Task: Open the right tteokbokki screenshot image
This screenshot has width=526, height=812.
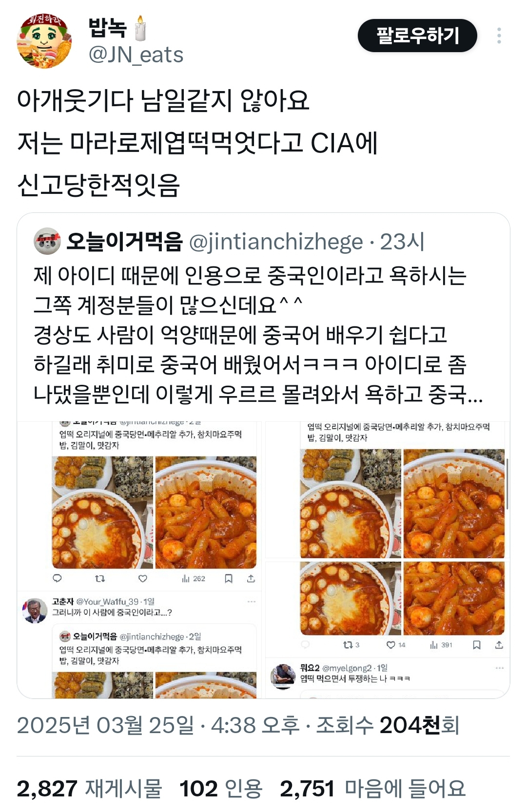Action: tap(387, 560)
